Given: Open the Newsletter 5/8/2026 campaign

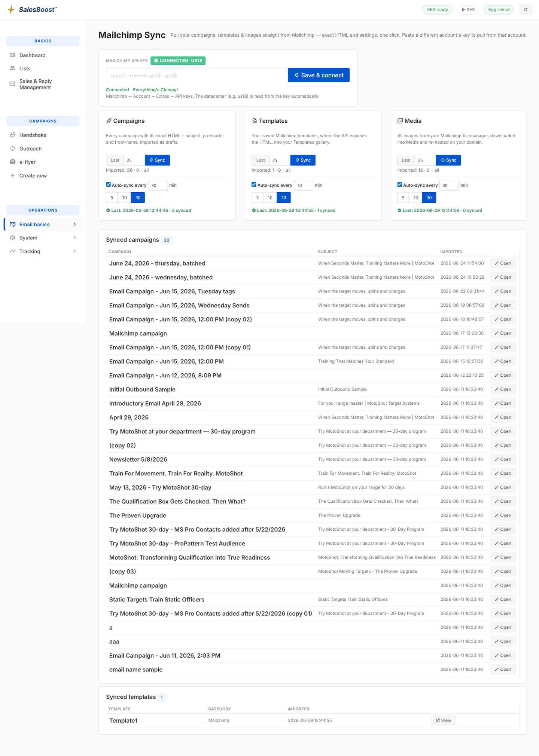Looking at the screenshot, I should (503, 459).
